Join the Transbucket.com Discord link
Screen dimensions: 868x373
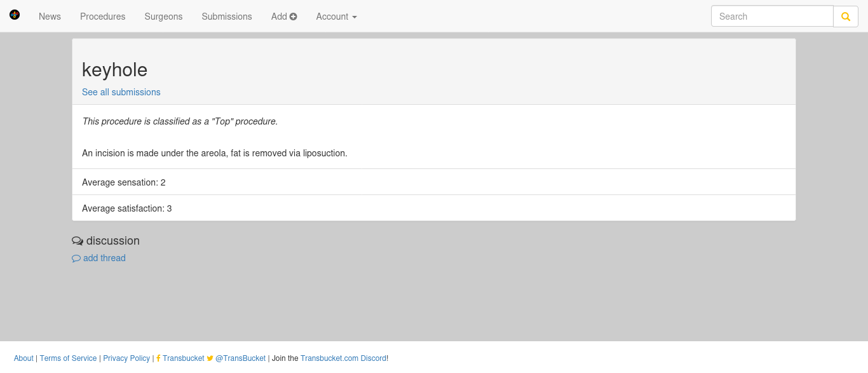pos(343,358)
